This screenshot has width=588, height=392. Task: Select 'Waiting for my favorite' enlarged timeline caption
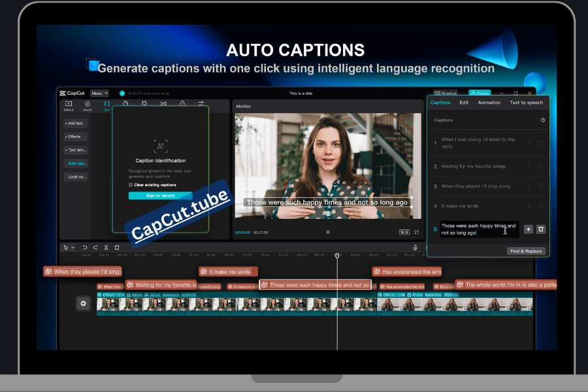pos(161,285)
